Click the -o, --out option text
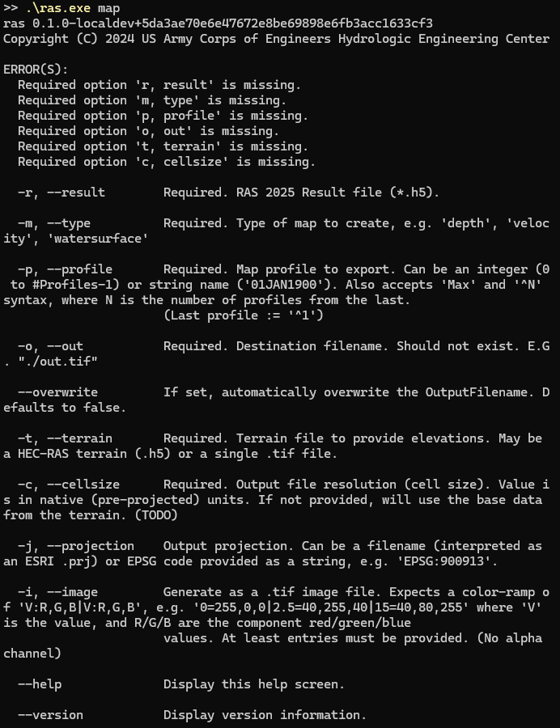560x728 pixels. (x=50, y=346)
